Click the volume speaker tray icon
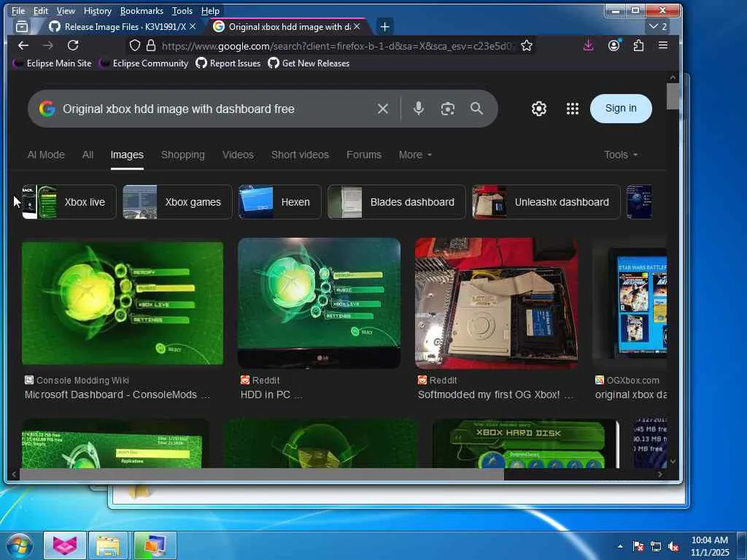The width and height of the screenshot is (747, 560). tap(673, 546)
